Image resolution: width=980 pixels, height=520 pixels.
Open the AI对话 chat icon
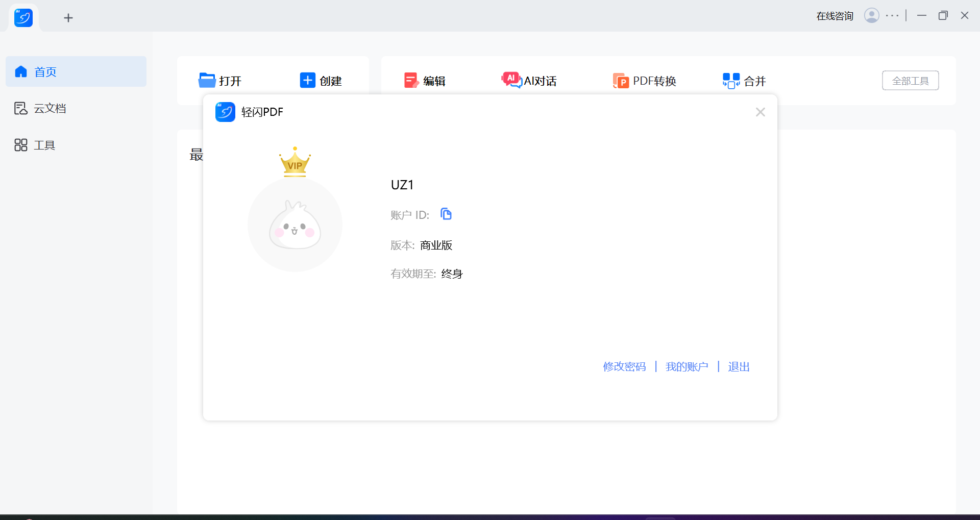(x=511, y=80)
